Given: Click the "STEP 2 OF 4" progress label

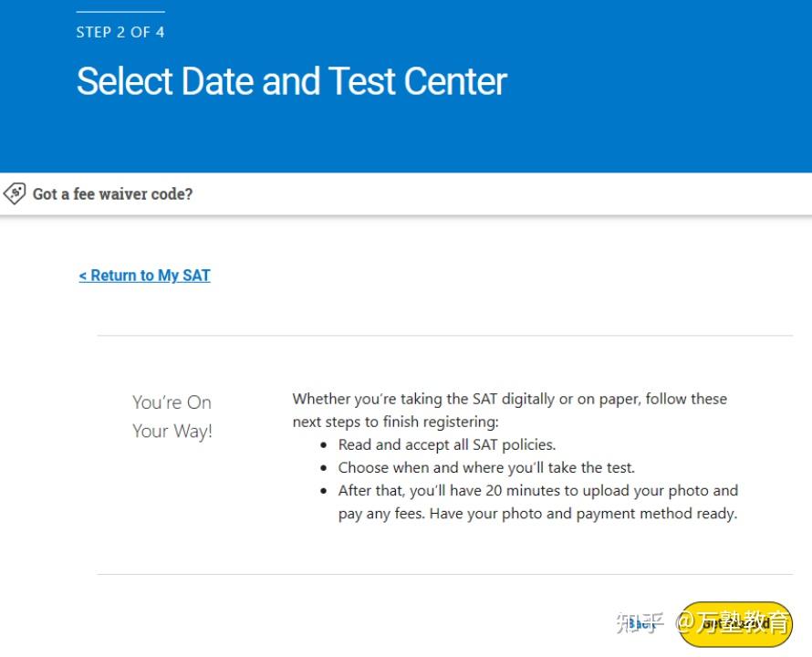Looking at the screenshot, I should point(120,32).
